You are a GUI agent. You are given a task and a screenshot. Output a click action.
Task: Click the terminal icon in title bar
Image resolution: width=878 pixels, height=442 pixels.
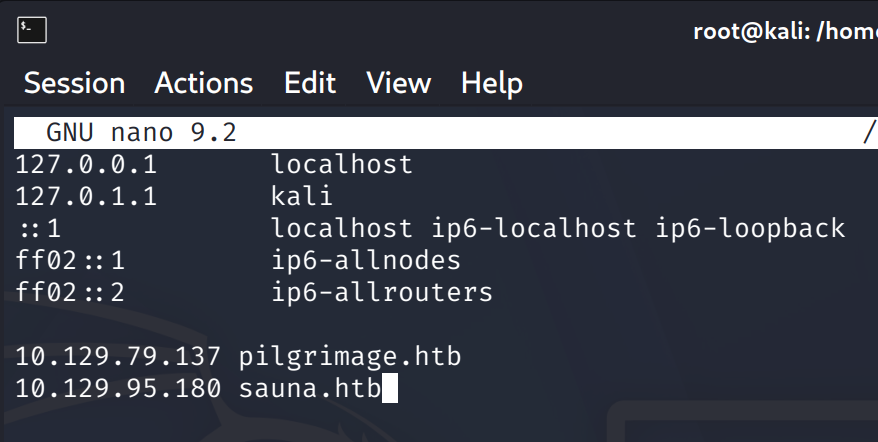coord(32,30)
